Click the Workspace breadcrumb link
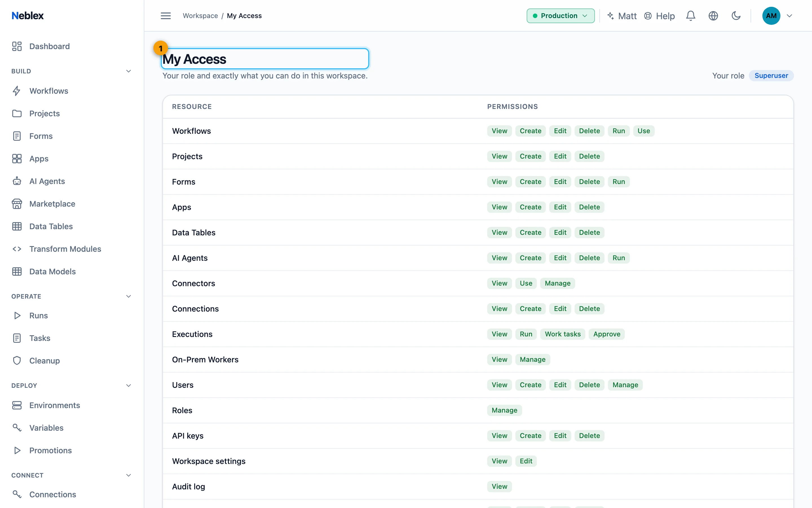 pos(200,16)
